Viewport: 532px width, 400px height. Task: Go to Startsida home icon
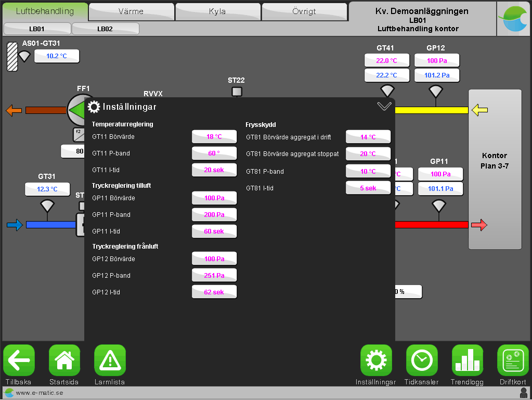click(64, 360)
